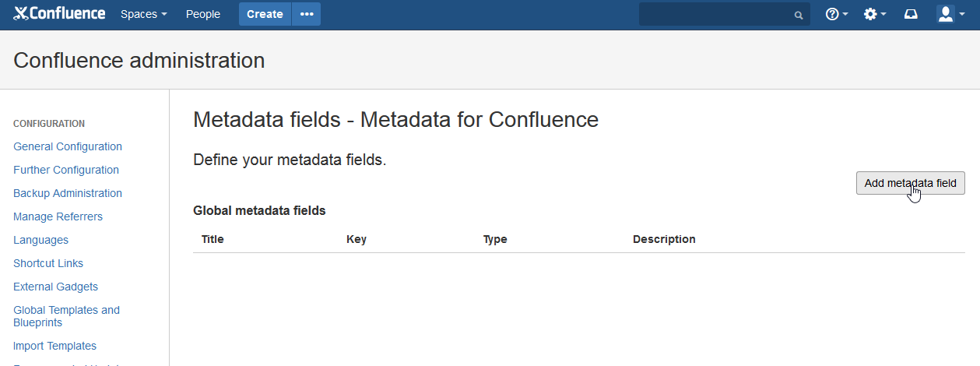Open Further Configuration link
The width and height of the screenshot is (980, 366).
[x=66, y=170]
